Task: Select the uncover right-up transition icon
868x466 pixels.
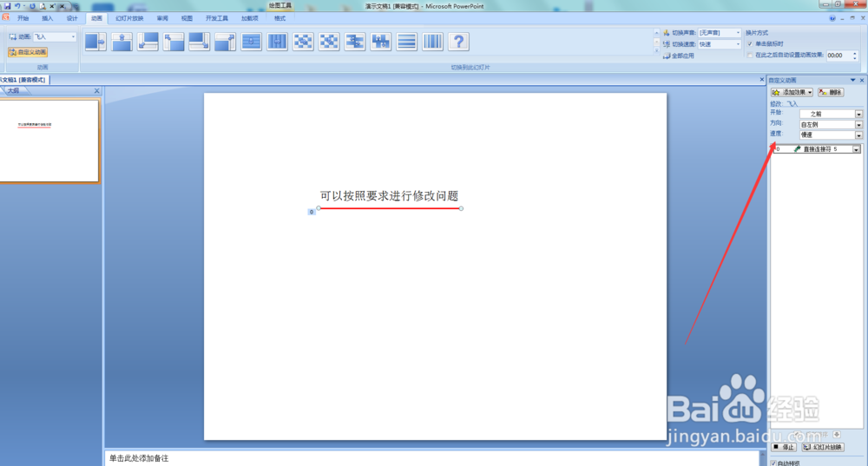Action: [226, 42]
